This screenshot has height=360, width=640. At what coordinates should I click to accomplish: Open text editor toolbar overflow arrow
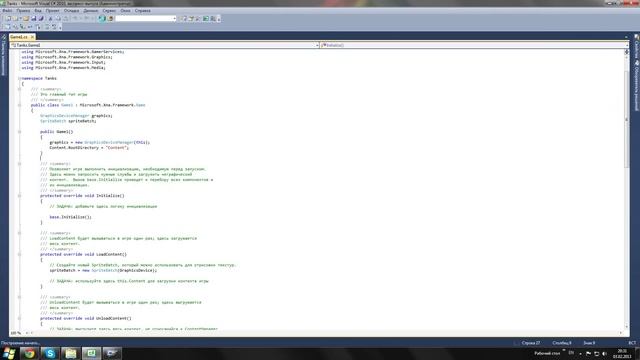[x=60, y=27]
